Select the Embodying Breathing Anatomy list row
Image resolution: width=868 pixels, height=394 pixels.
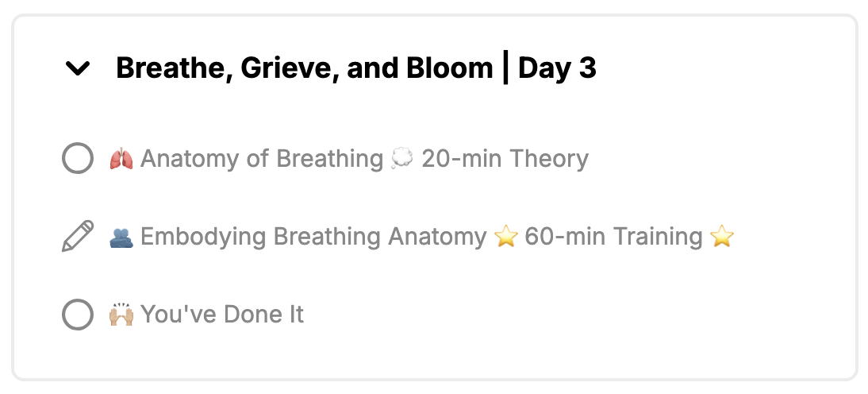398,237
